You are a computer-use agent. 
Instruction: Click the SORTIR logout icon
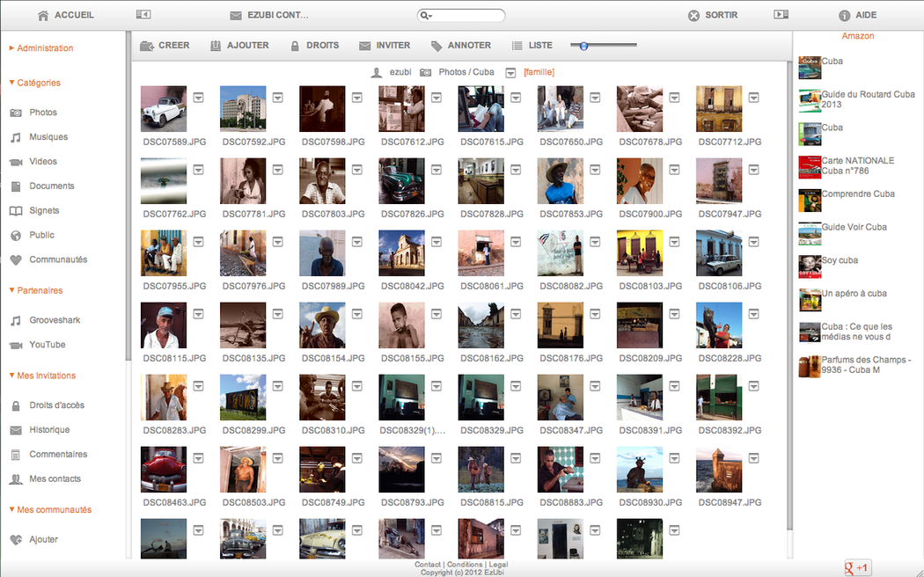click(x=693, y=15)
